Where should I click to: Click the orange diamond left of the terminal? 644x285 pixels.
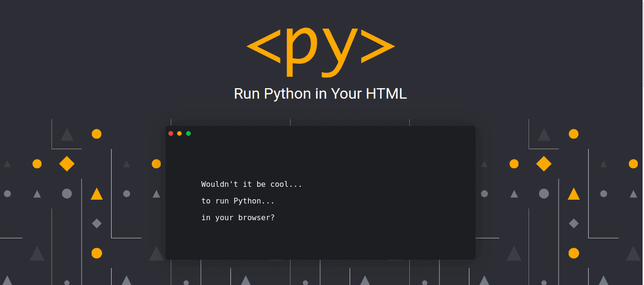(x=67, y=163)
